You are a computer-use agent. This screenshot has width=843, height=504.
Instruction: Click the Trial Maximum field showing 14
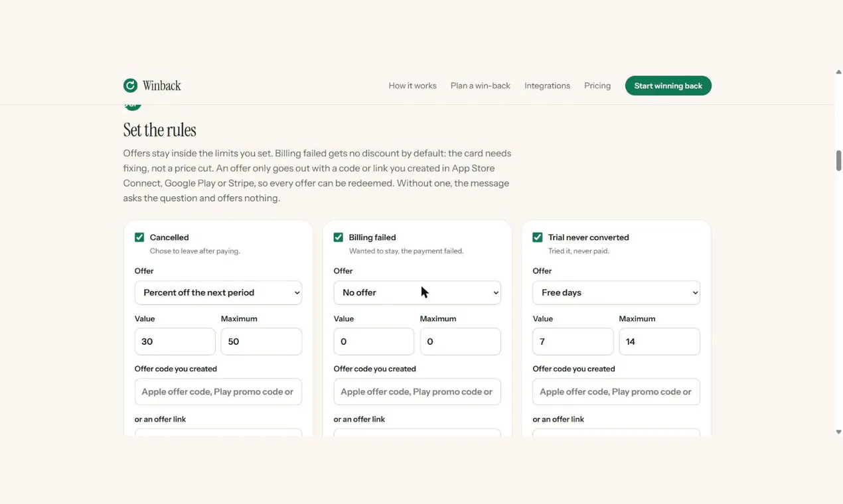tap(660, 342)
